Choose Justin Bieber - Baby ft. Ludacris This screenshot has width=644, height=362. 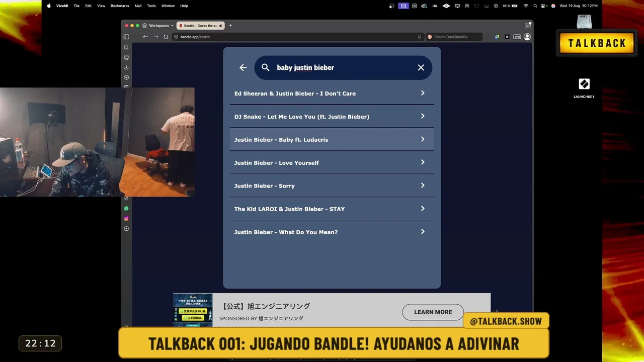[x=332, y=140]
